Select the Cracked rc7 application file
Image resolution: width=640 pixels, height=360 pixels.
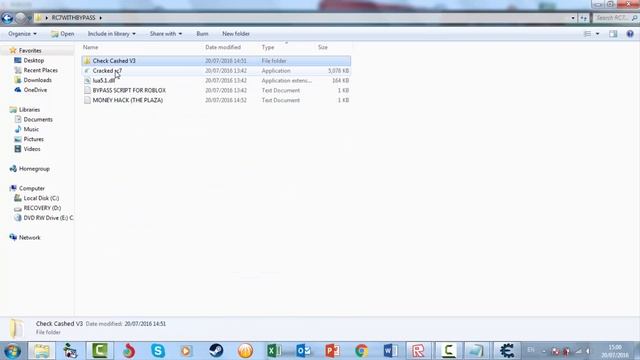coord(216,71)
